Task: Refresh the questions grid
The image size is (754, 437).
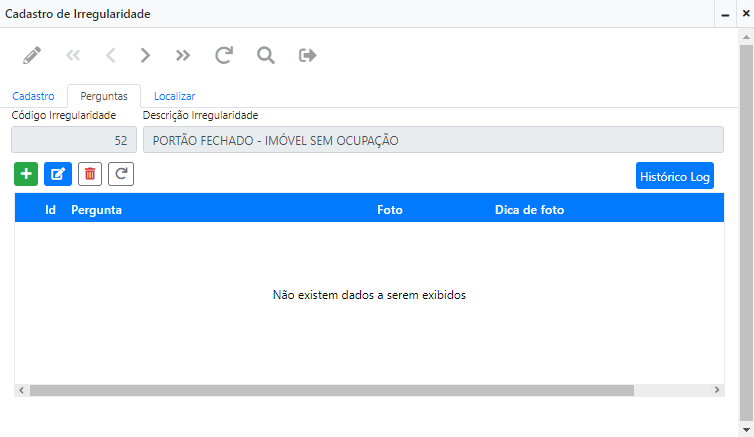Action: [x=121, y=174]
